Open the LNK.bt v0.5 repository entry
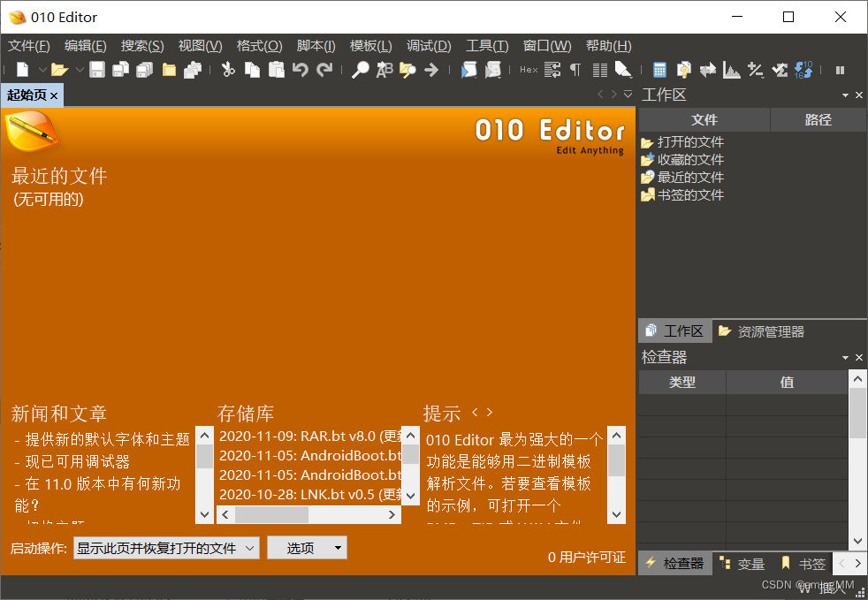This screenshot has width=868, height=600. (x=310, y=494)
